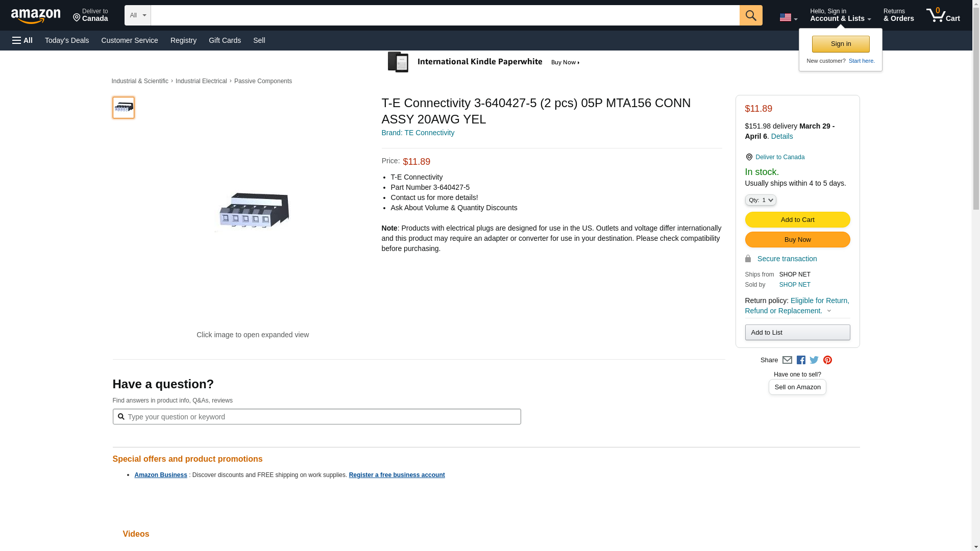The height and width of the screenshot is (551, 980).
Task: Share product on Facebook
Action: tap(801, 360)
